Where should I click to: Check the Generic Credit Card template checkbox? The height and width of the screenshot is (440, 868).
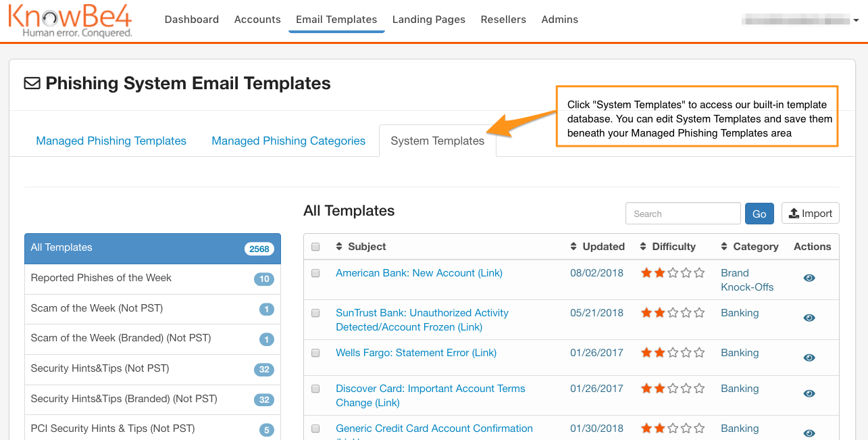315,429
